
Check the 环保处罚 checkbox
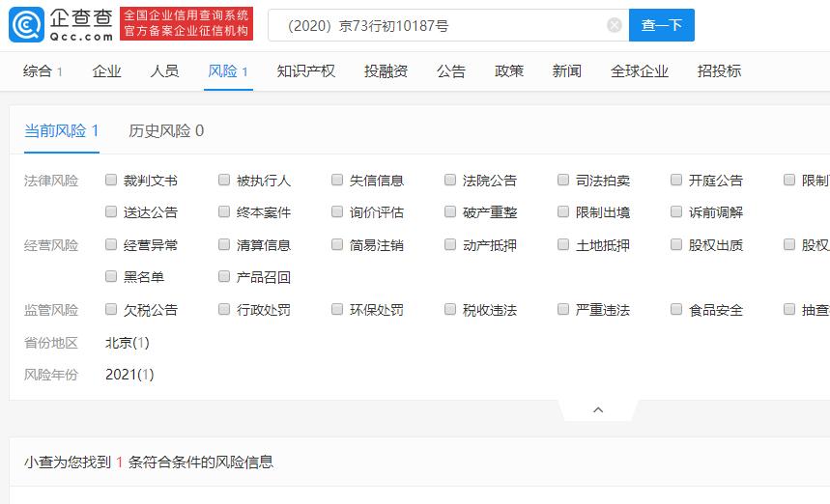336,309
